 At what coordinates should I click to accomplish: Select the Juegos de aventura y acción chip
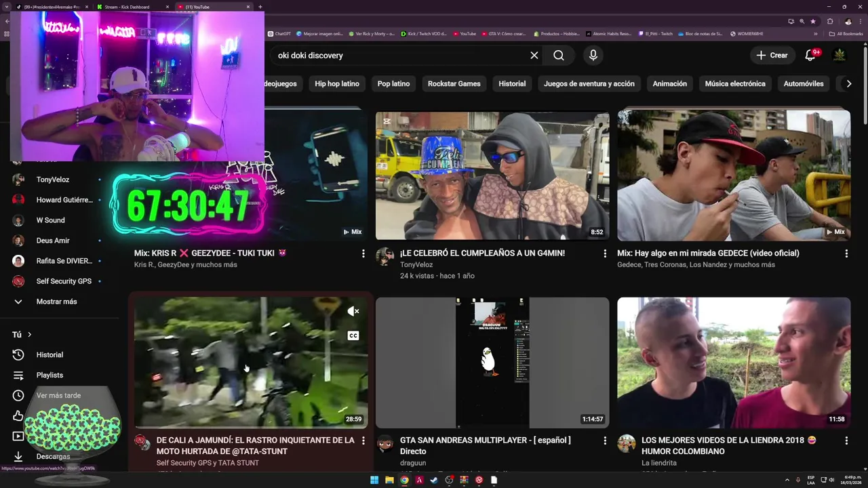point(589,84)
